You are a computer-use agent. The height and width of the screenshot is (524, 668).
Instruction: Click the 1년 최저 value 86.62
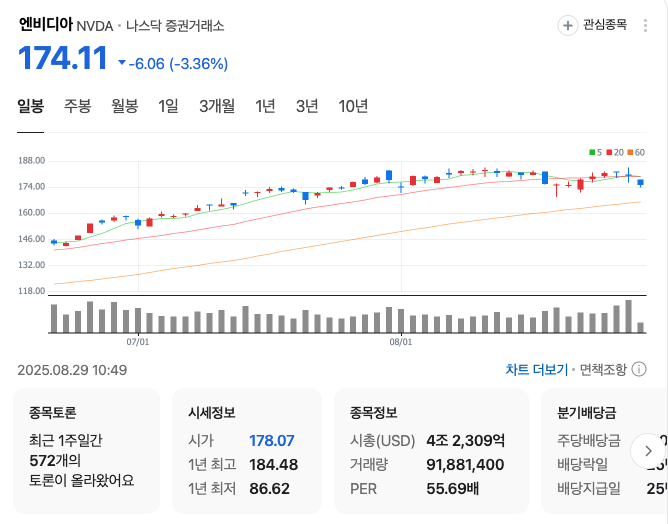pos(270,488)
